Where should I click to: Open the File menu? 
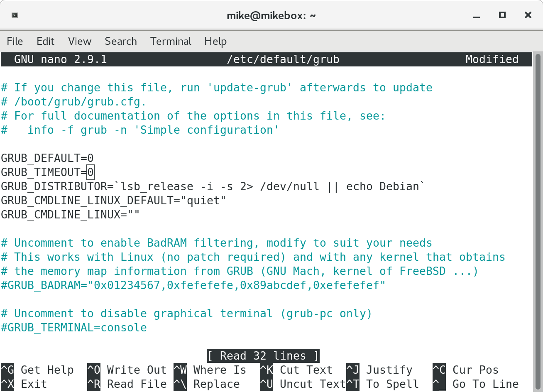point(15,41)
